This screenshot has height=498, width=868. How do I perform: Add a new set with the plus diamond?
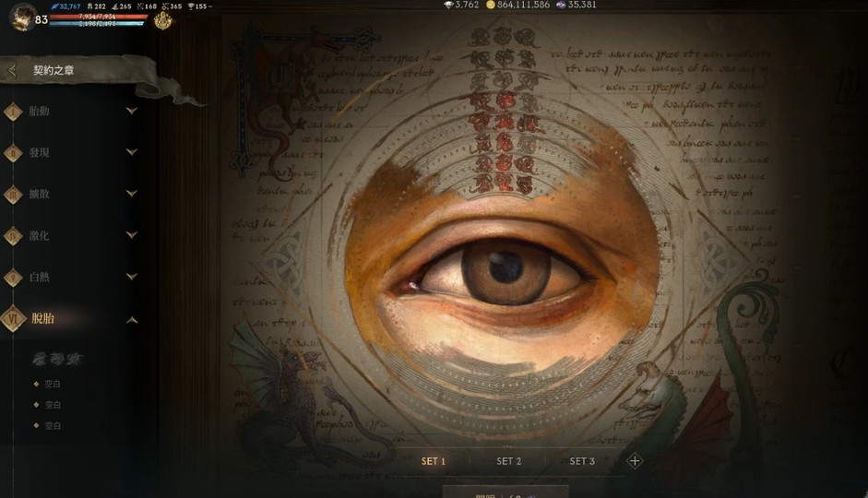tap(635, 461)
